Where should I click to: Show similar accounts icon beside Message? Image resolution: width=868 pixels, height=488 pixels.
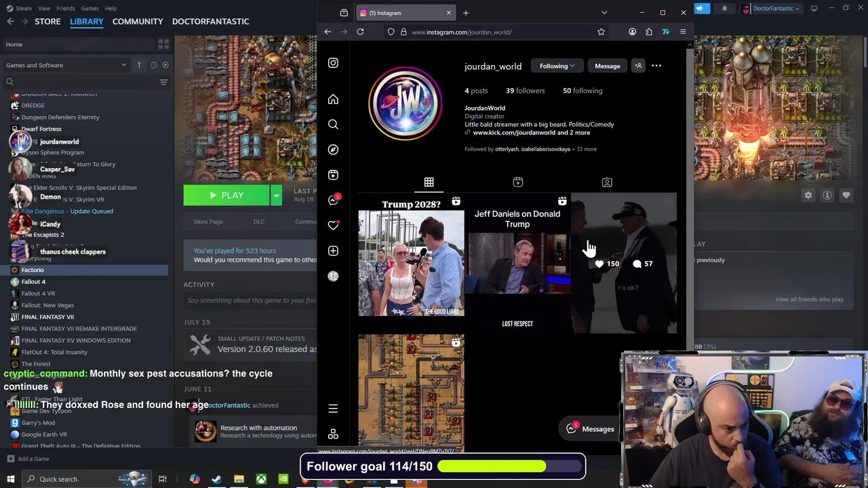638,66
